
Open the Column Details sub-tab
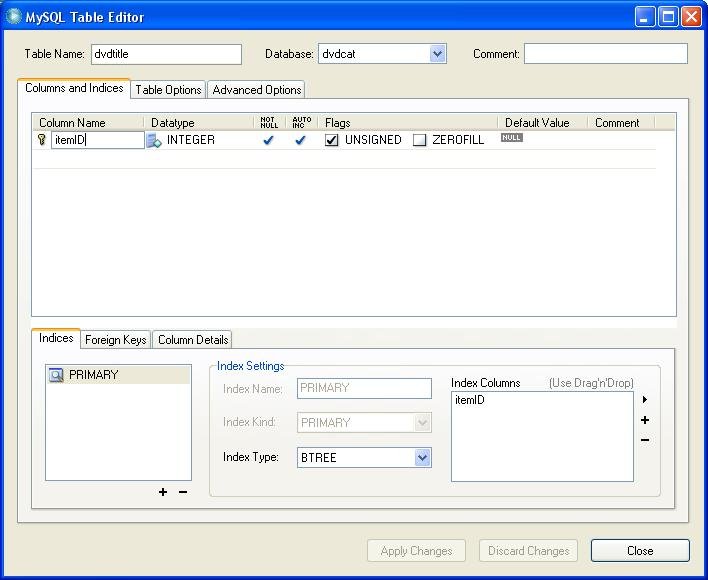point(193,340)
